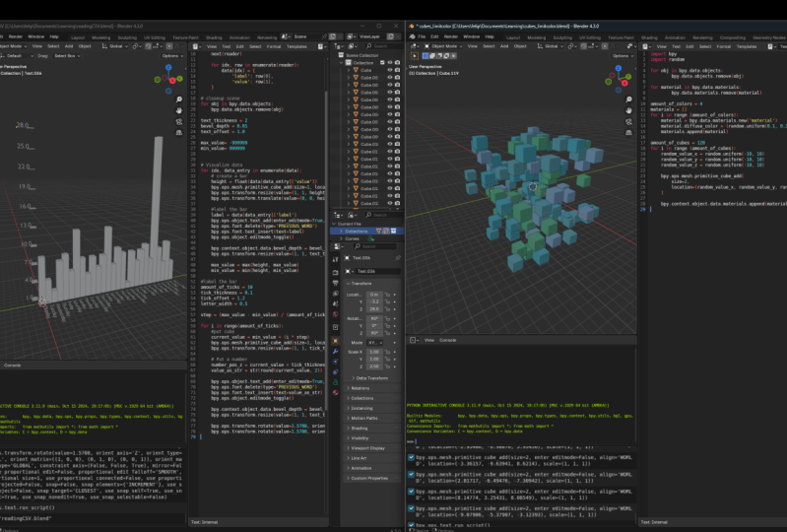Expand the Custom Properties panel
Viewport: 787px width, 532px height.
click(x=373, y=478)
